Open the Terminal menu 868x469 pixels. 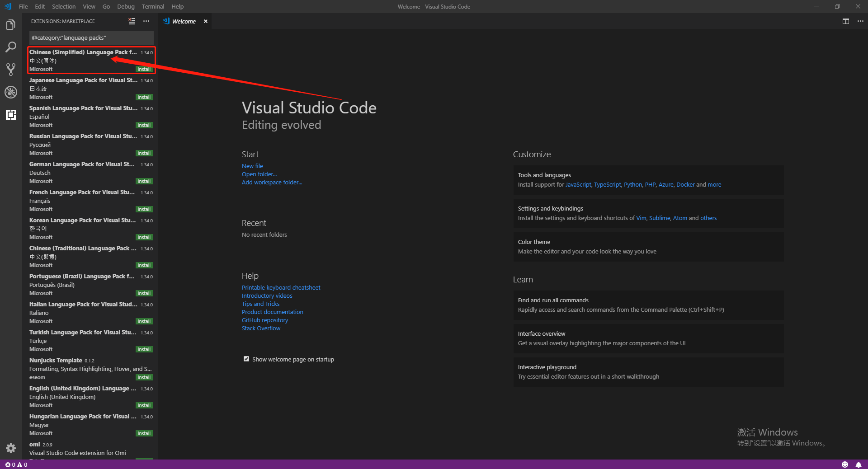tap(153, 6)
